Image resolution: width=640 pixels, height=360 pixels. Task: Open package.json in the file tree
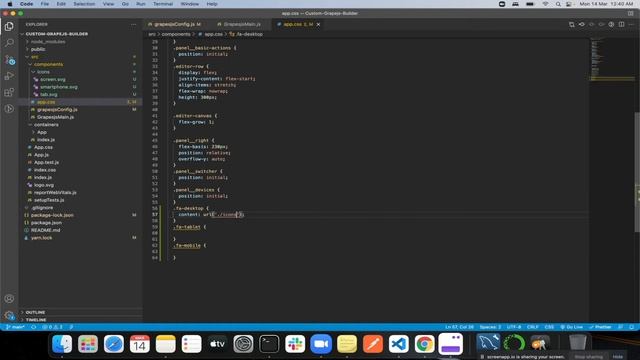[x=46, y=222]
